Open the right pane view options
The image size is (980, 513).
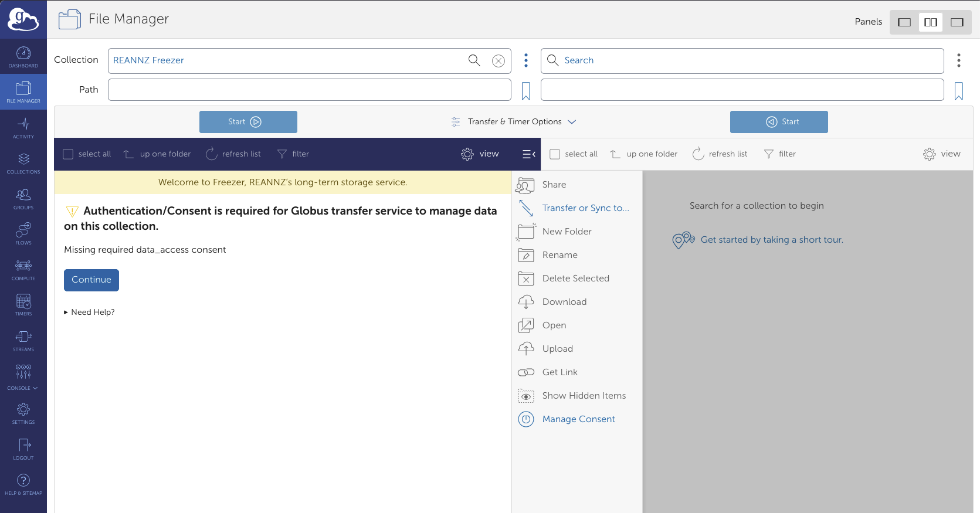pyautogui.click(x=942, y=154)
